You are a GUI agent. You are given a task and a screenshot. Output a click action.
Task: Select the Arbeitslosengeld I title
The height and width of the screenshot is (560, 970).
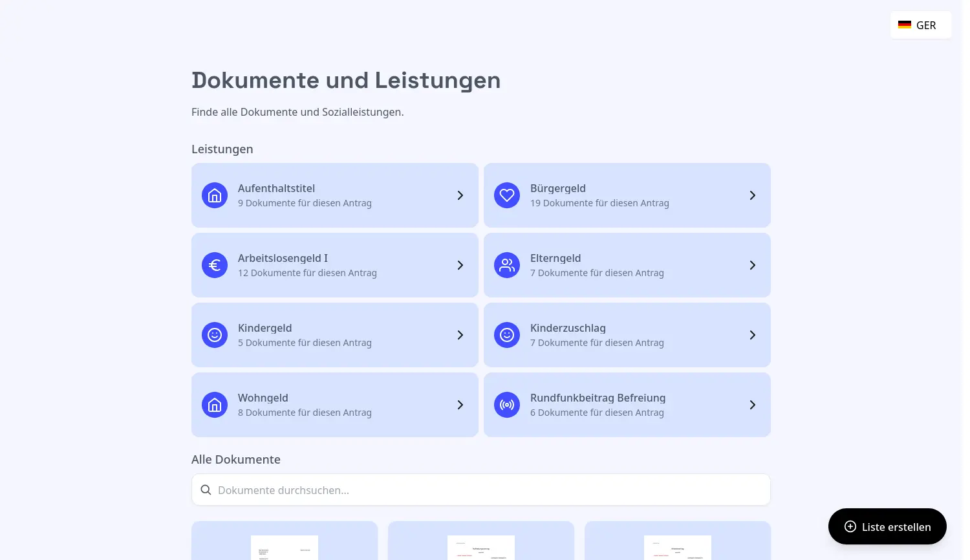click(283, 258)
